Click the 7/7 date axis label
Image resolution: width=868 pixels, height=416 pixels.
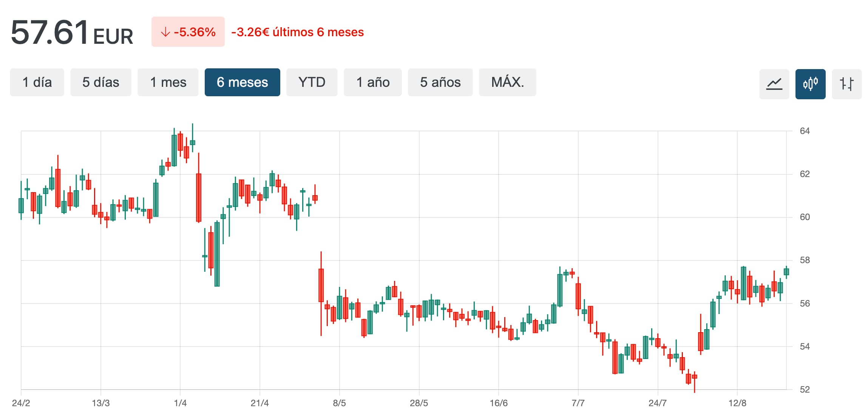tap(578, 403)
